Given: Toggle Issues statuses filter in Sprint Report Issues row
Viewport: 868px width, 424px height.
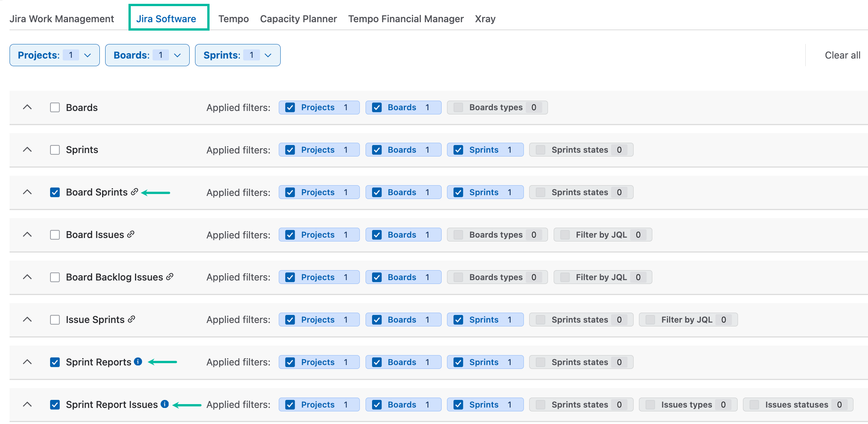Looking at the screenshot, I should [x=798, y=404].
